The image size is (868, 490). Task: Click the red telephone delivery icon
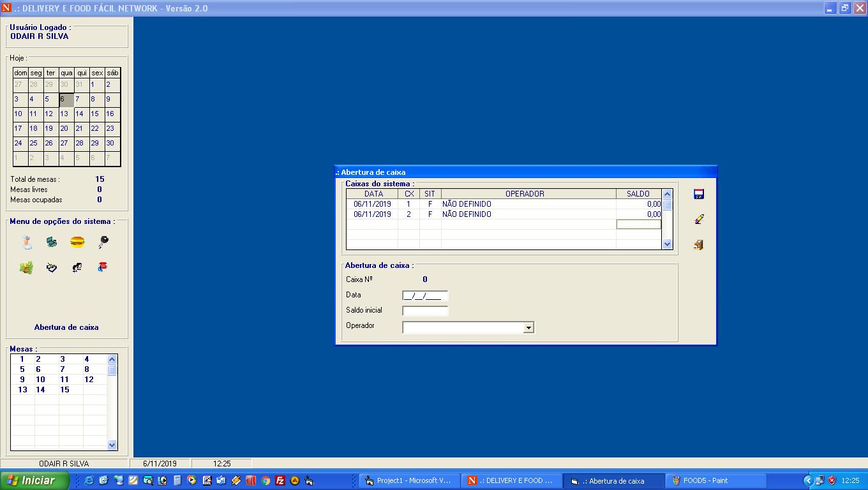point(102,267)
